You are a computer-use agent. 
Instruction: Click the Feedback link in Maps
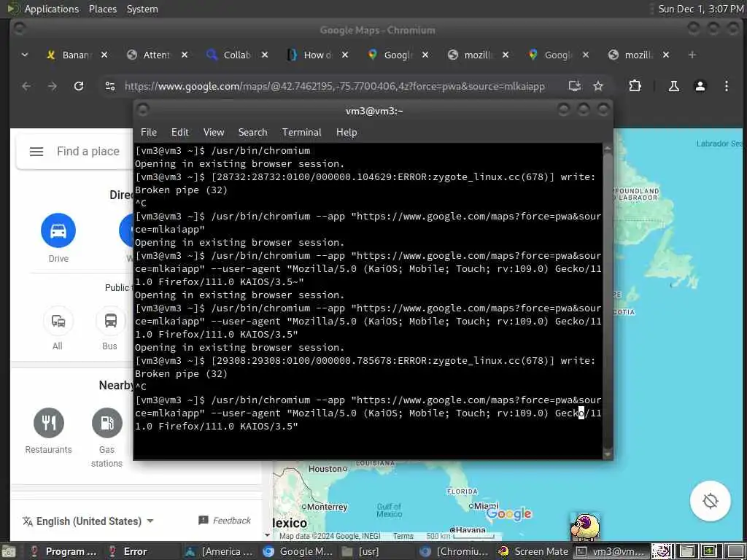[225, 521]
